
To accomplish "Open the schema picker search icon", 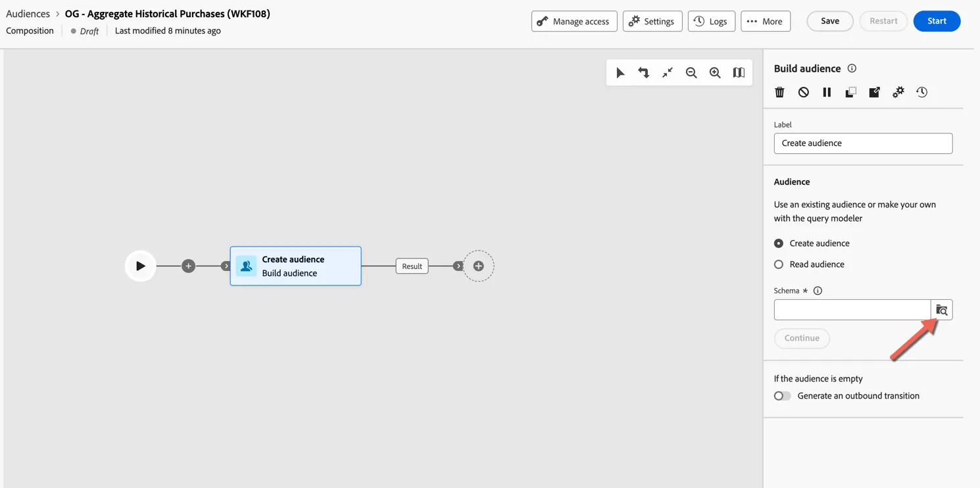I will tap(942, 310).
